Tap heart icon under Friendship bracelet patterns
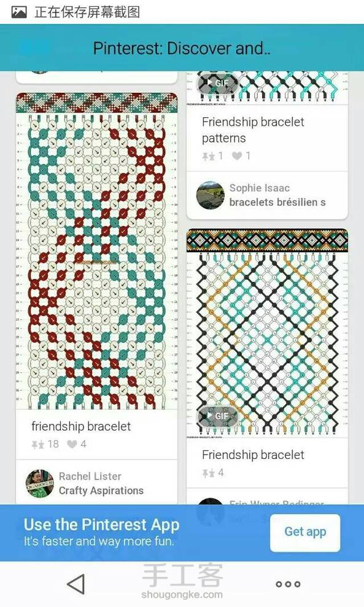This screenshot has height=607, width=364. click(237, 156)
